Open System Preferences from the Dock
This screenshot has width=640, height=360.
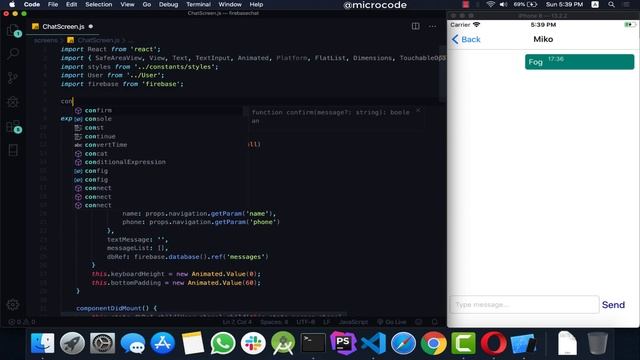pos(102,343)
